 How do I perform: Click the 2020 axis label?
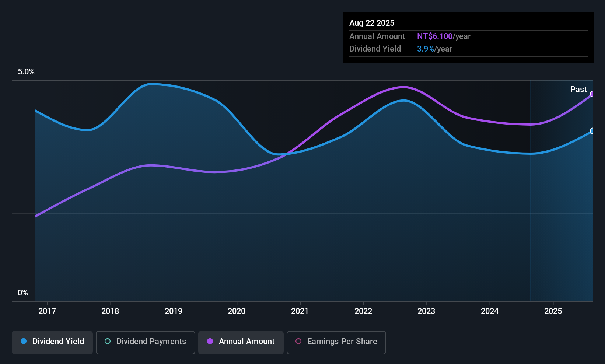point(237,311)
